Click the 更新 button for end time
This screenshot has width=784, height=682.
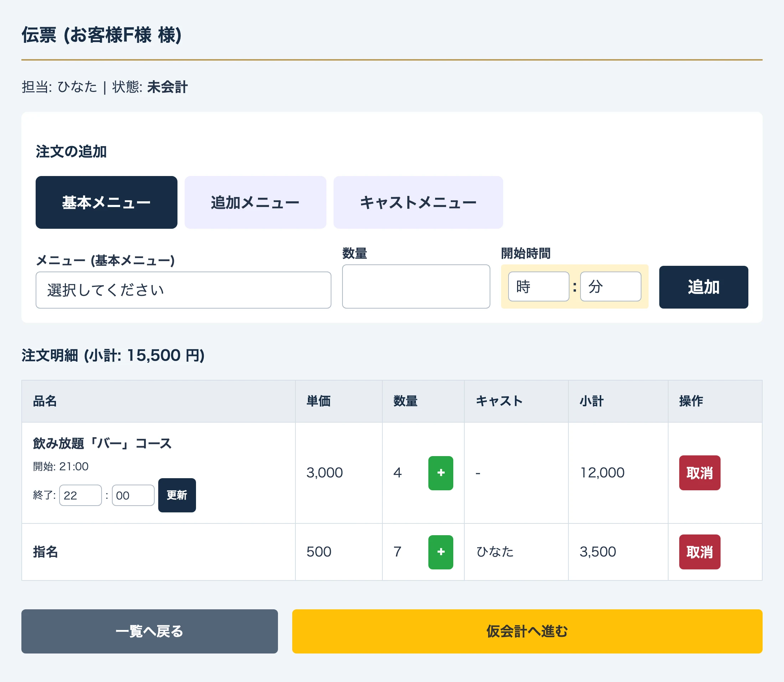[x=177, y=495]
